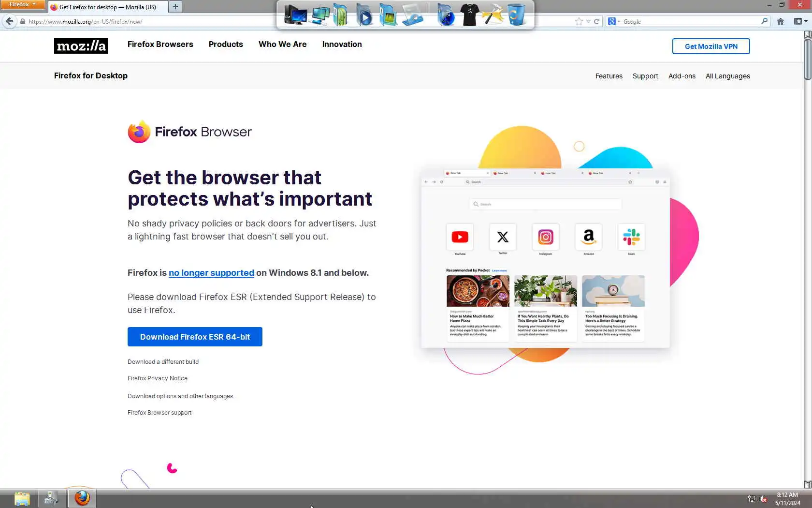812x508 pixels.
Task: Open the Products menu
Action: (226, 44)
